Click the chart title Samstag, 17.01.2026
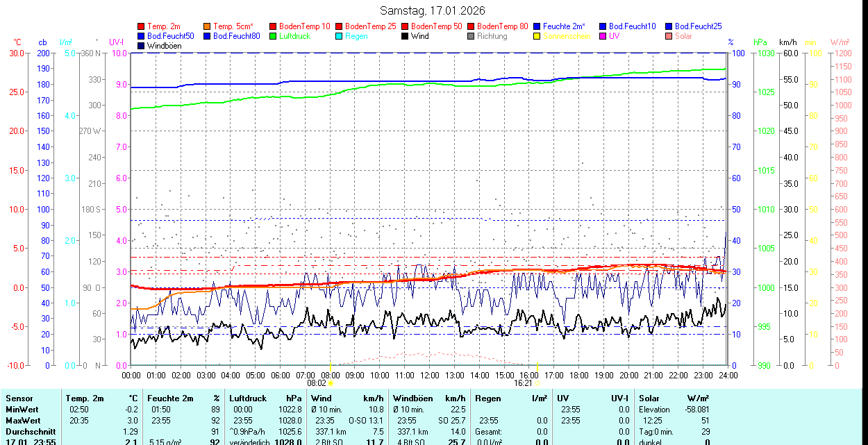The height and width of the screenshot is (445, 868). [x=433, y=10]
